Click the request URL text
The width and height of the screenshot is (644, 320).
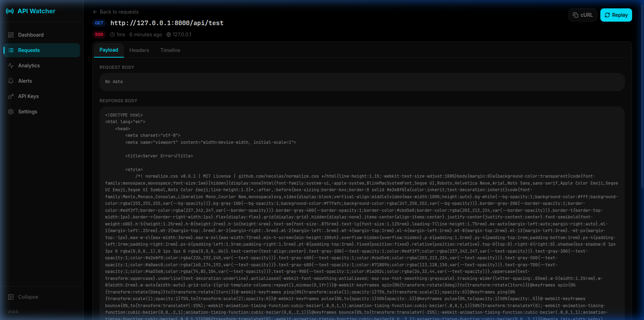point(167,23)
